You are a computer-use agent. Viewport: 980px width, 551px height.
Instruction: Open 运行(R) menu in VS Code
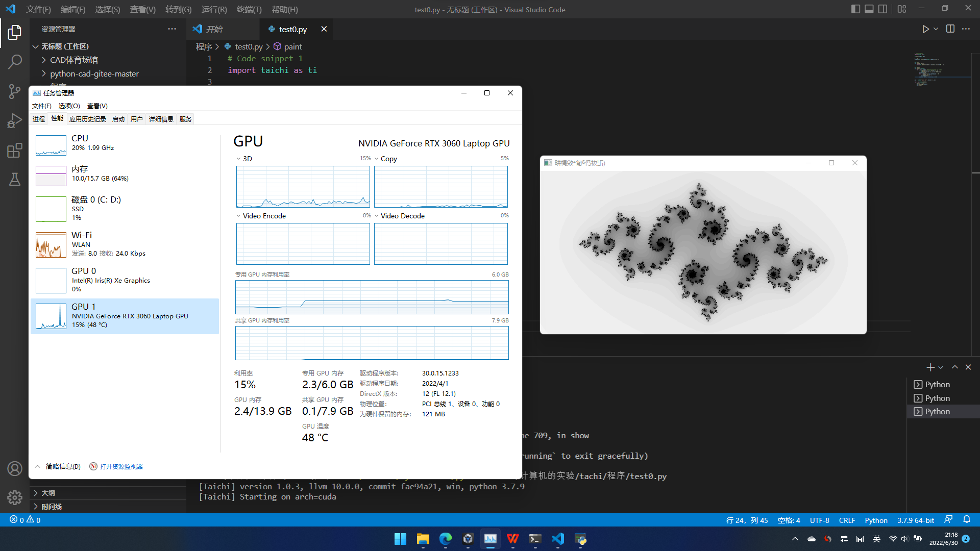(214, 9)
